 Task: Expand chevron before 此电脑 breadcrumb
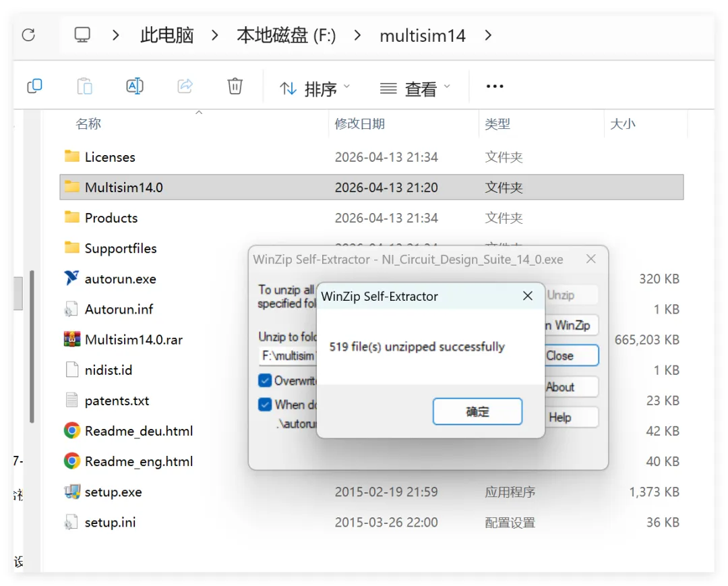(x=116, y=35)
